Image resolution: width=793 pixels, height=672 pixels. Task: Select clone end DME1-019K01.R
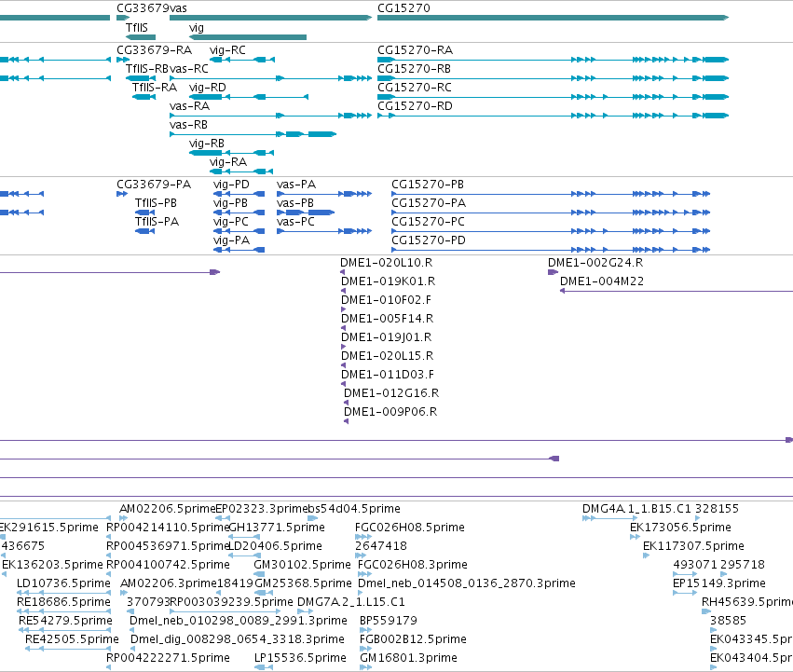tap(389, 281)
